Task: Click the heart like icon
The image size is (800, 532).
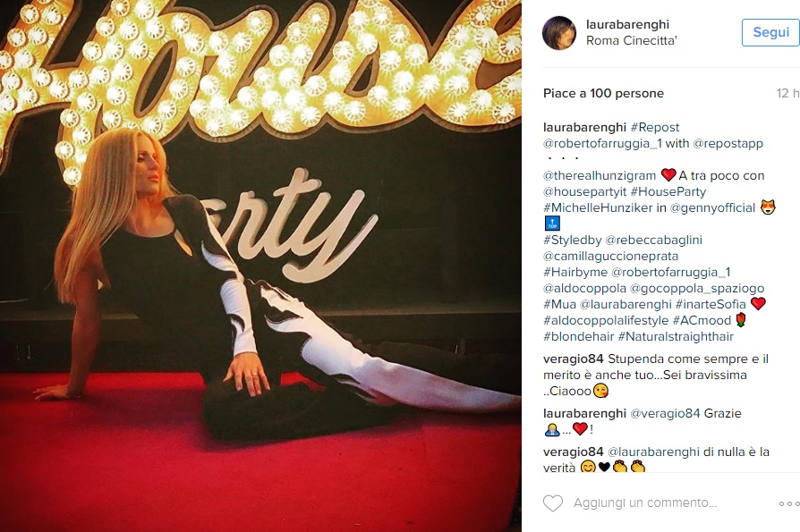Action: [x=552, y=503]
